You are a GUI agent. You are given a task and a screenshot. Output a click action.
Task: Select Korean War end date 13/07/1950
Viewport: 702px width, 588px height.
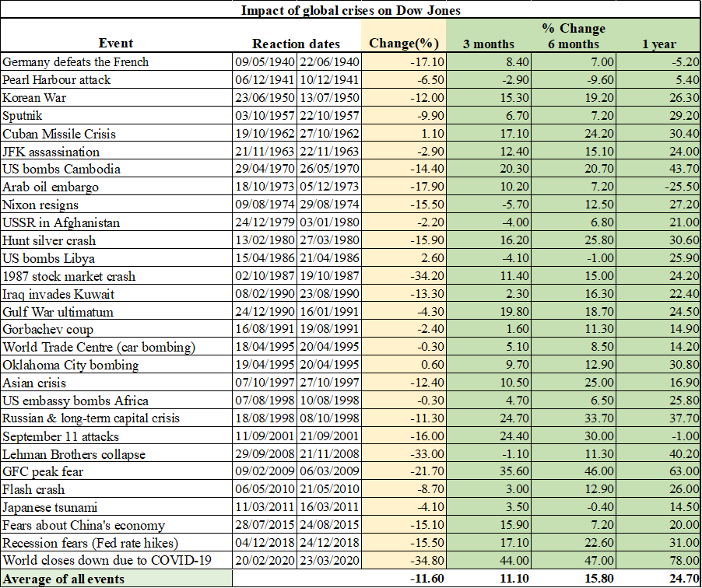tap(329, 97)
